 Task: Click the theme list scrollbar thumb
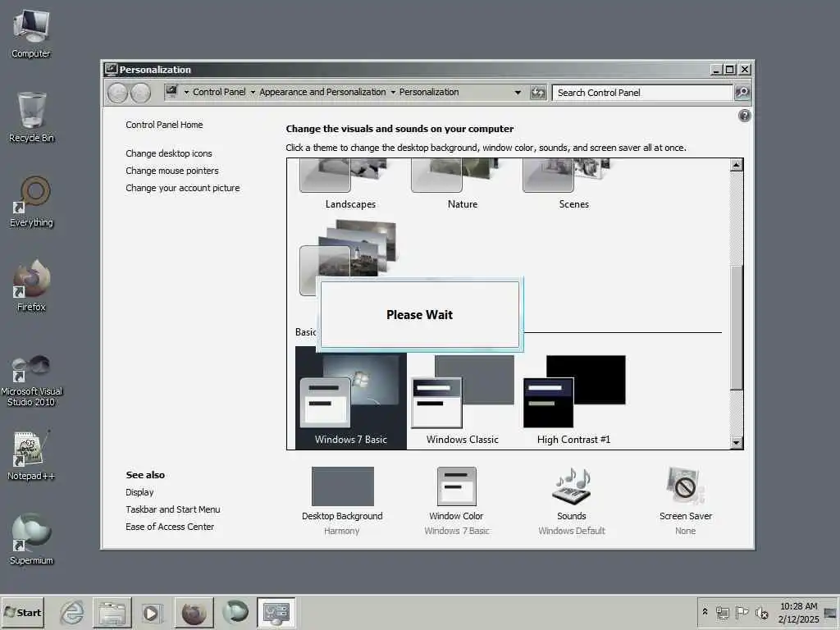pos(737,326)
